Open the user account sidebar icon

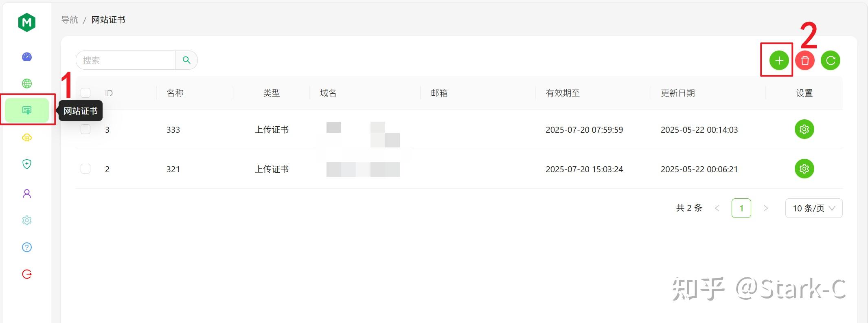(27, 193)
